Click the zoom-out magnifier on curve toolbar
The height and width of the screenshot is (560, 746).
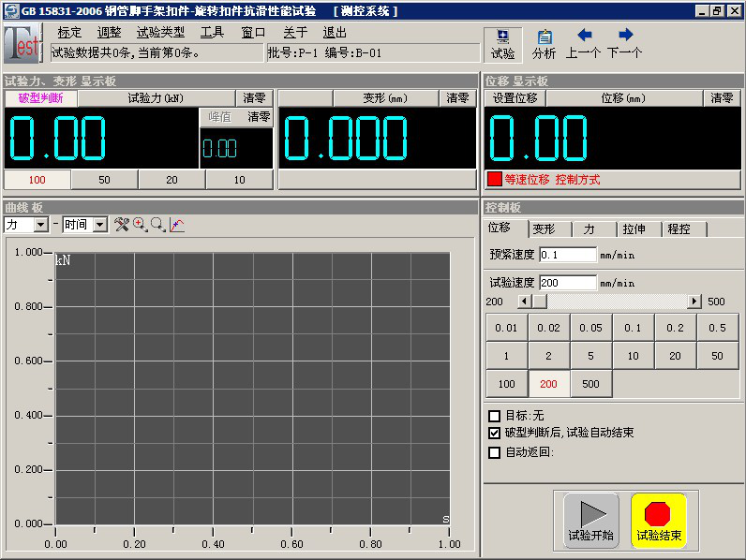pyautogui.click(x=157, y=225)
